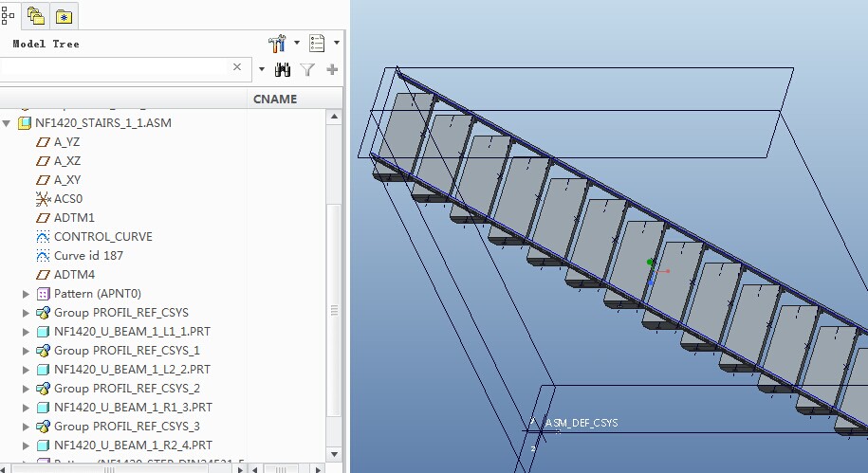Open the Folder Browser tab
This screenshot has height=473, width=868.
point(36,16)
